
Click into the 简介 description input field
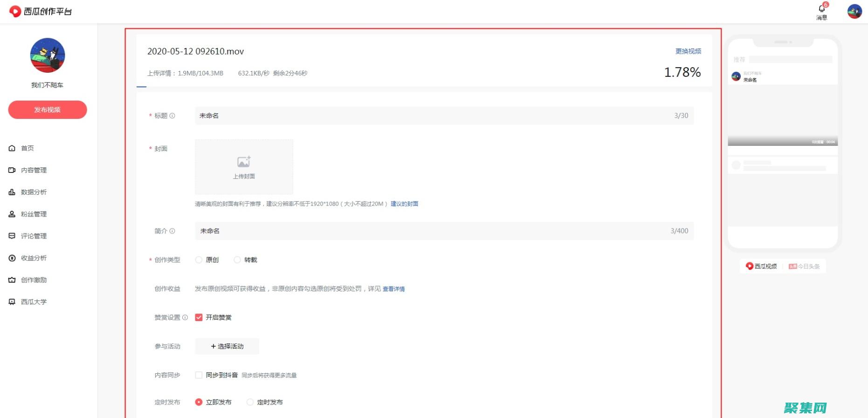click(434, 231)
